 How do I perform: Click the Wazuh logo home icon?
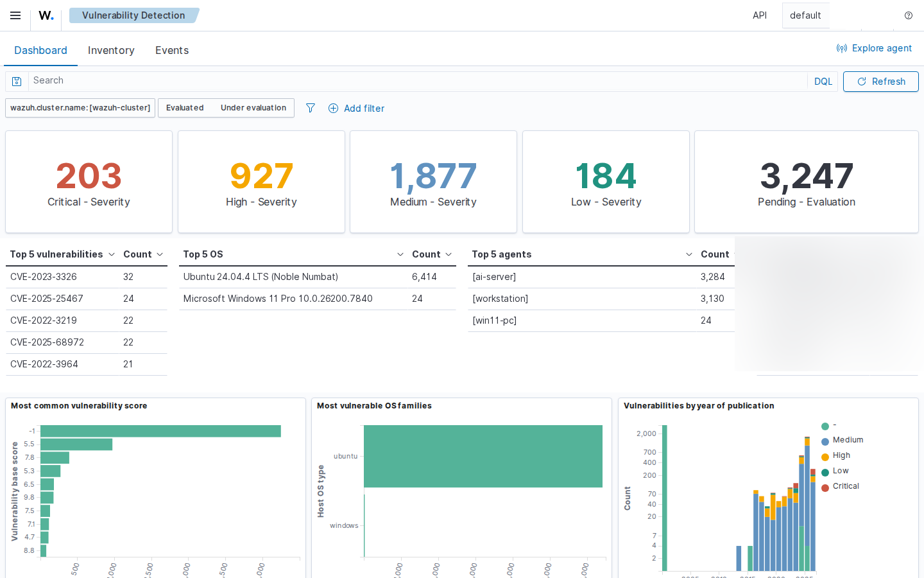pos(46,15)
